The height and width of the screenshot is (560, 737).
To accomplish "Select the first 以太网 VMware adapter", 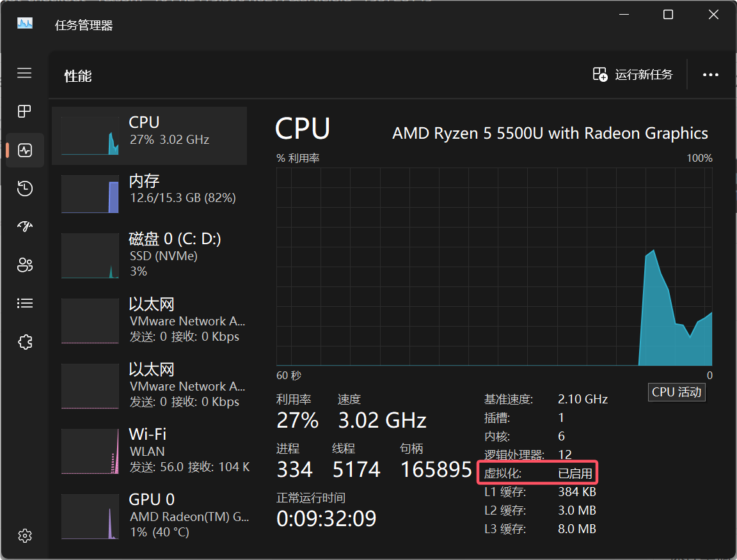I will point(150,320).
